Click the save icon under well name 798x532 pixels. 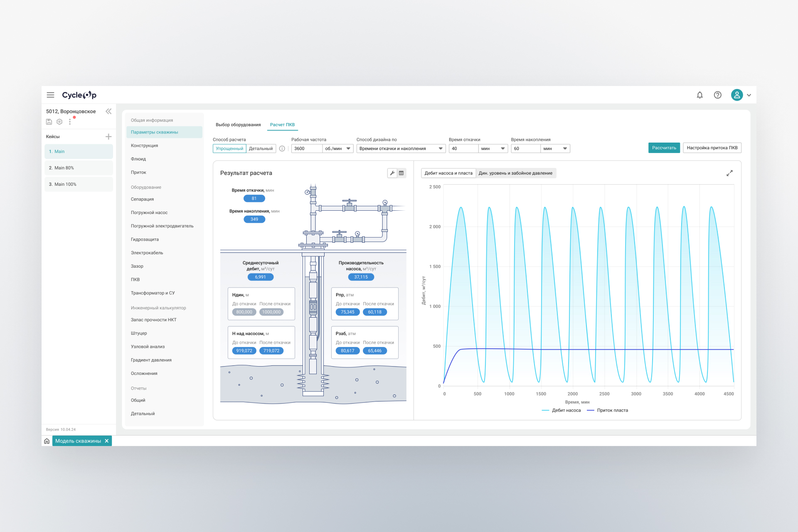click(x=49, y=122)
